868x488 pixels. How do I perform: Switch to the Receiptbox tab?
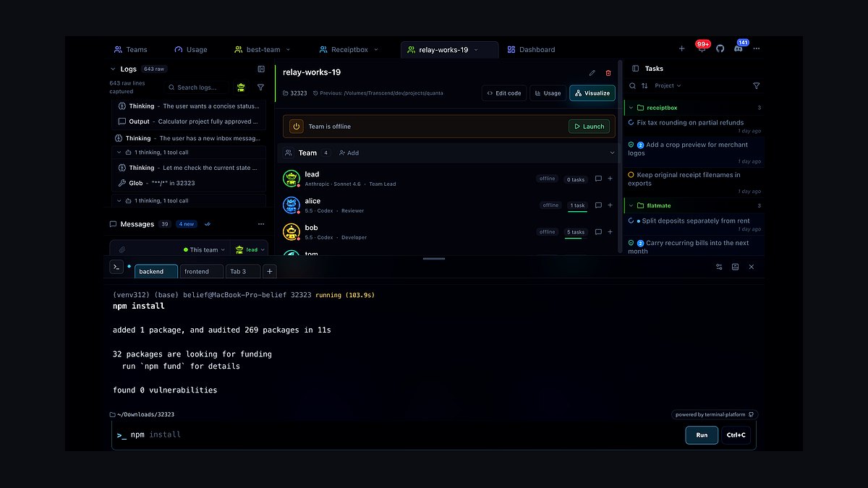pyautogui.click(x=349, y=50)
